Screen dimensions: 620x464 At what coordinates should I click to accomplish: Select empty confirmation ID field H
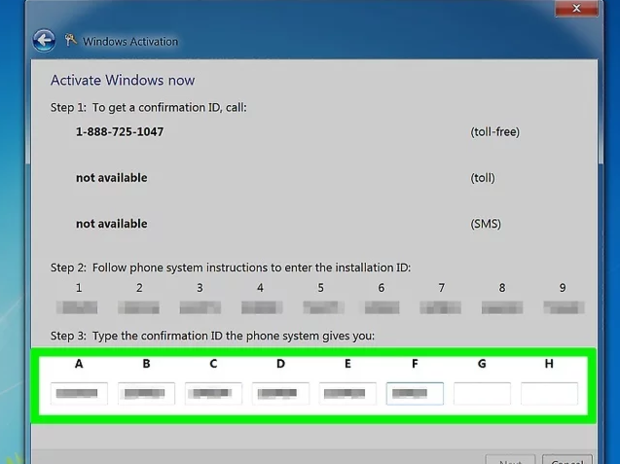(x=549, y=393)
